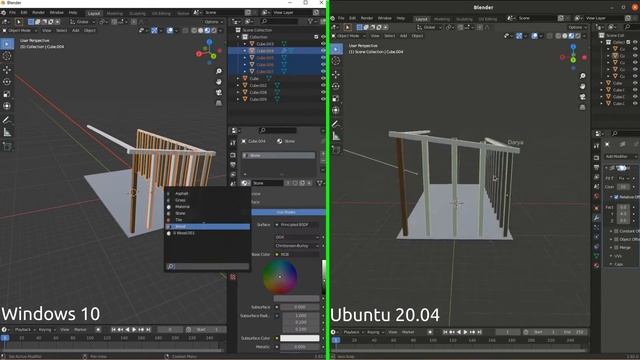Toggle Relative Offset checkbox in Ubuntu modifier panel
The image size is (640, 360).
click(x=616, y=197)
